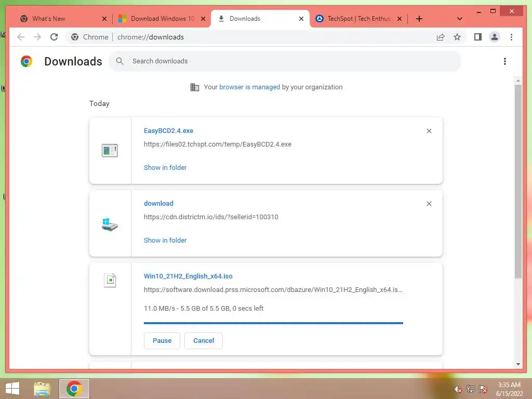Click the '11.0 MB/s - 5.5 GB' status text
Screen dimensions: 532x399
click(204, 309)
